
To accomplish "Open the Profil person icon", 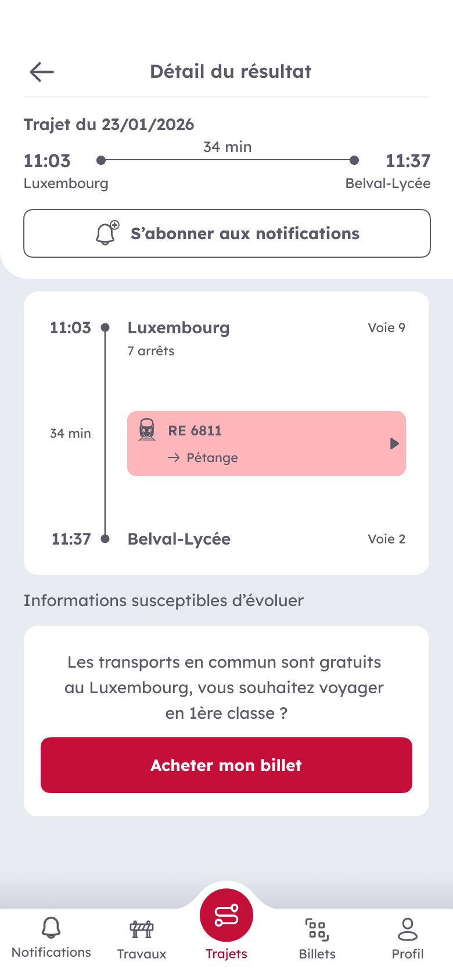I will click(408, 929).
